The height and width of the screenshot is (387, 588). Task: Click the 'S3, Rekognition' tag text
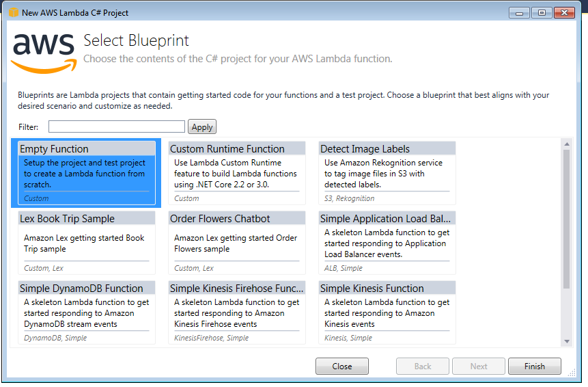point(349,198)
